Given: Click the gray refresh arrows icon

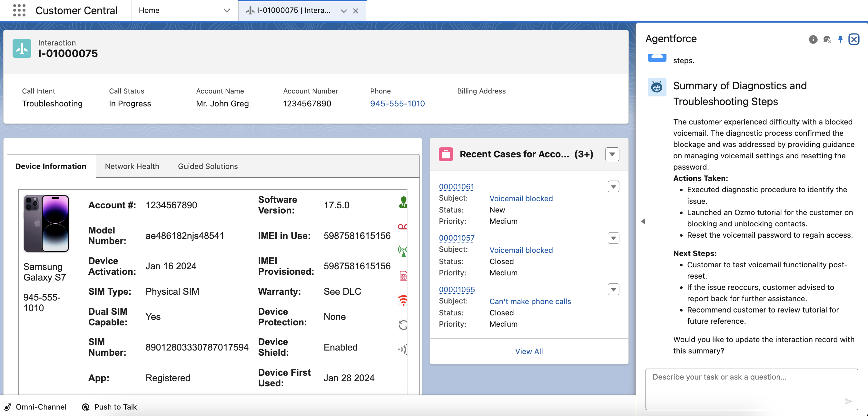Looking at the screenshot, I should click(x=403, y=325).
